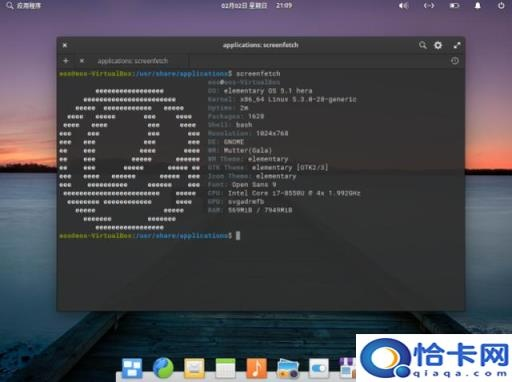The width and height of the screenshot is (512, 382).
Task: Open the network indicator
Action: pyautogui.click(x=429, y=6)
